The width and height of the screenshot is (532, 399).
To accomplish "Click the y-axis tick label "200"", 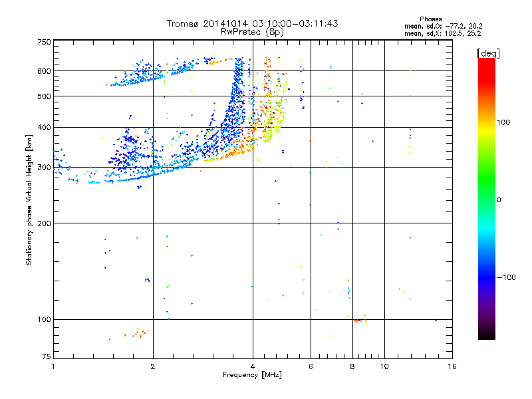I will pyautogui.click(x=45, y=223).
